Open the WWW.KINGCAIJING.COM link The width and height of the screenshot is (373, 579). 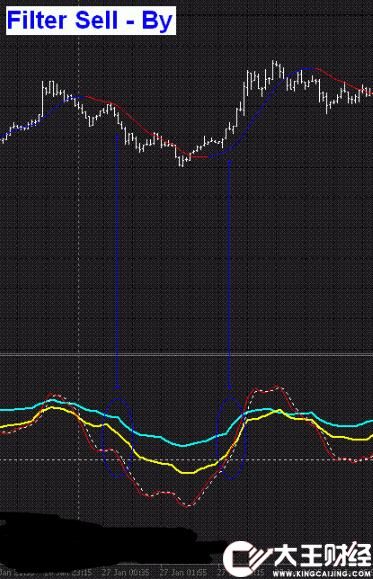click(322, 574)
